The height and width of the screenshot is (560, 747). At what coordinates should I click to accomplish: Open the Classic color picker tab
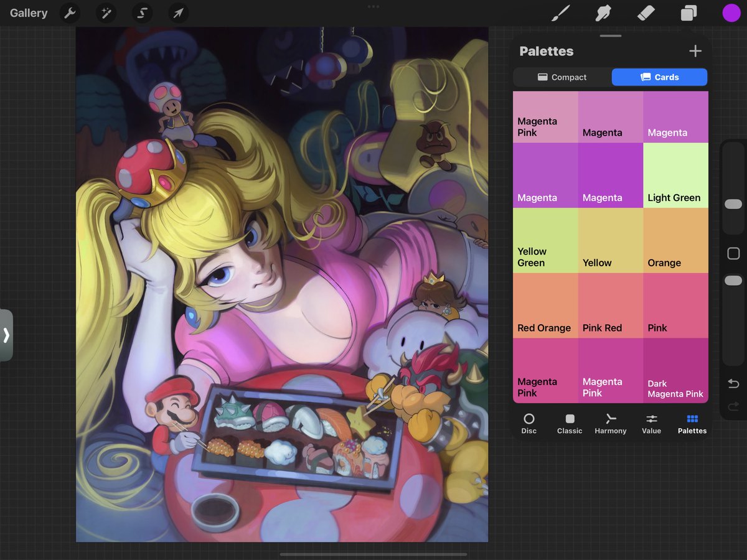point(570,424)
